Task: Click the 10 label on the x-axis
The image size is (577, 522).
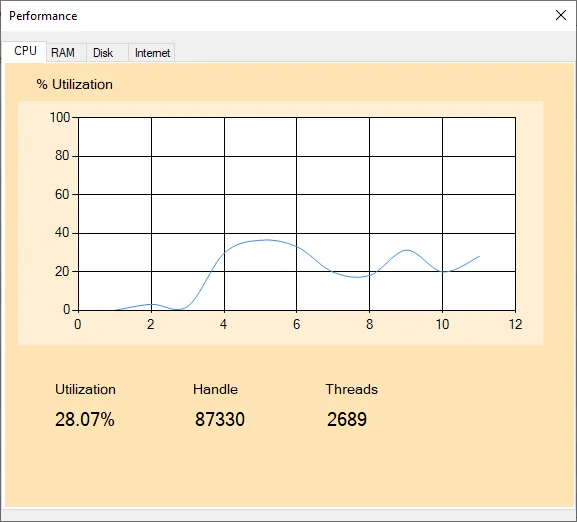Action: pyautogui.click(x=442, y=324)
